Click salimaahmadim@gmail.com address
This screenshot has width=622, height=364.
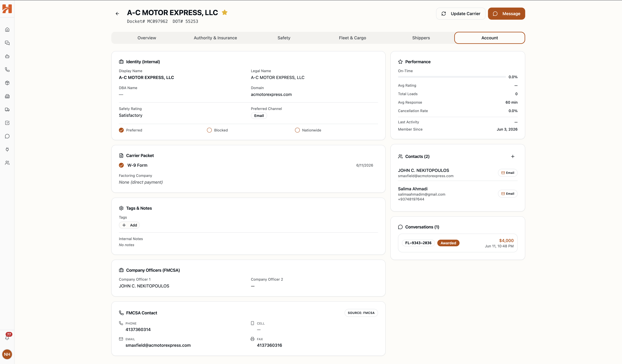point(422,194)
